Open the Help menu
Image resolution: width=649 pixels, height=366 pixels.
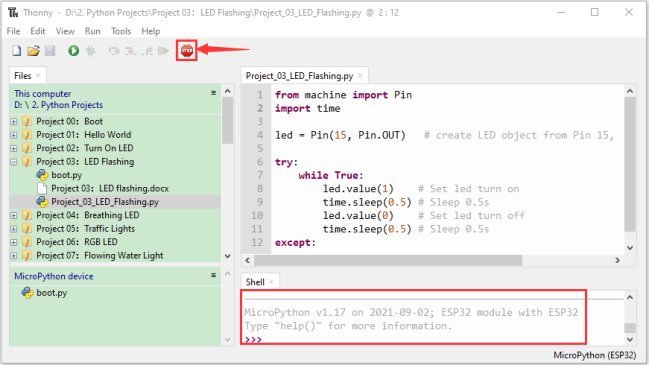point(151,31)
